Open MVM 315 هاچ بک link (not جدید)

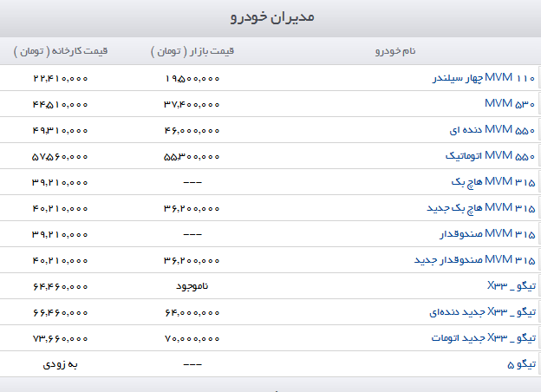click(493, 182)
